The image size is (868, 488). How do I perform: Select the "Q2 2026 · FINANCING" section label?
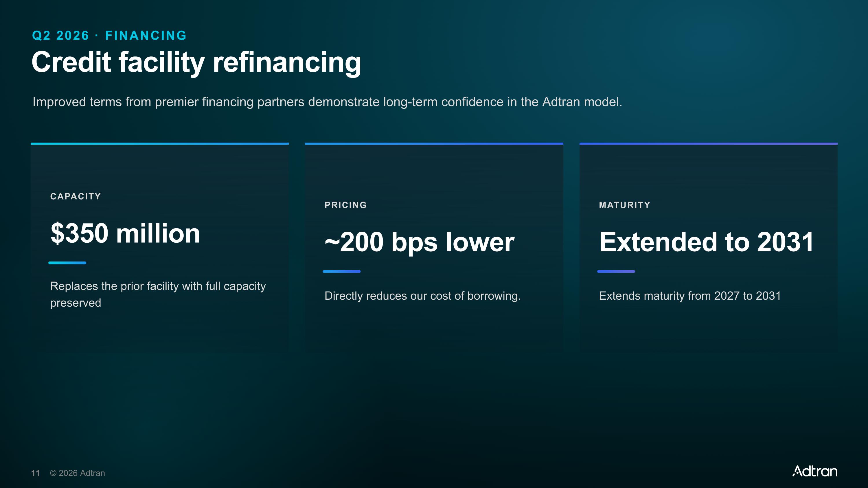(x=109, y=35)
